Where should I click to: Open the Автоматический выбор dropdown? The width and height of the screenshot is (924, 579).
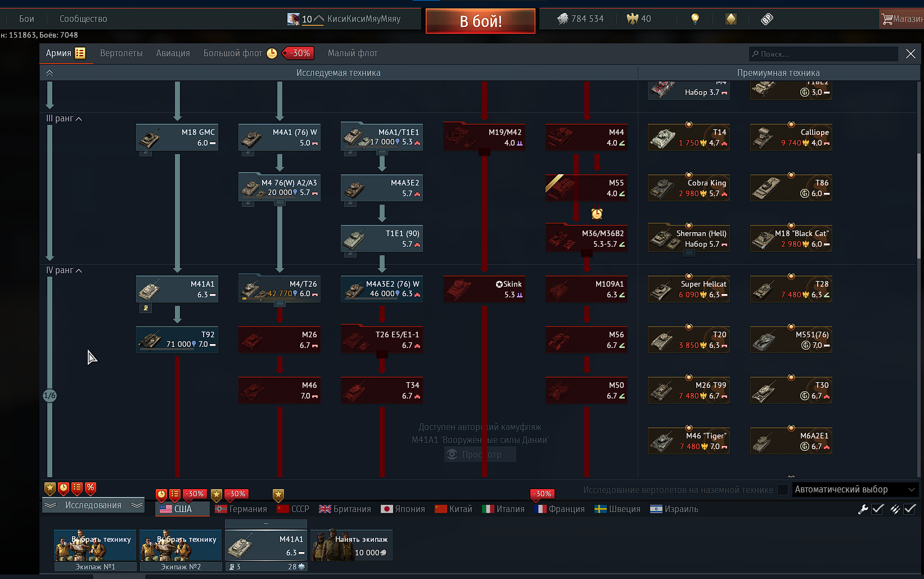click(855, 490)
